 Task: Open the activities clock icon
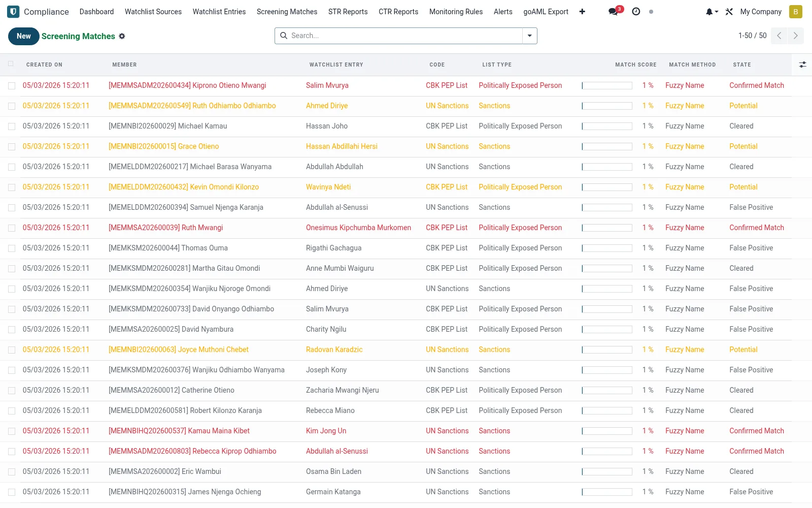point(636,12)
